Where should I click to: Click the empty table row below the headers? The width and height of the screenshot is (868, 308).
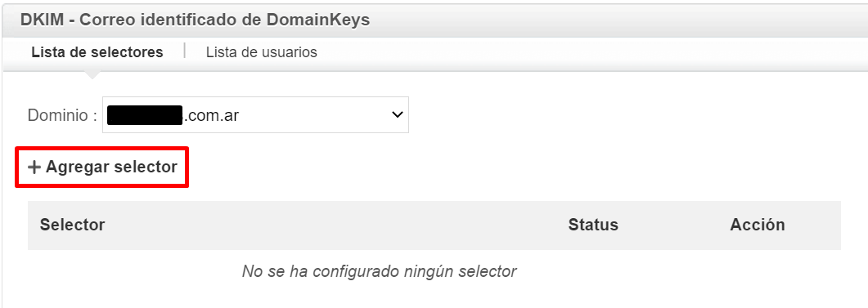[434, 271]
